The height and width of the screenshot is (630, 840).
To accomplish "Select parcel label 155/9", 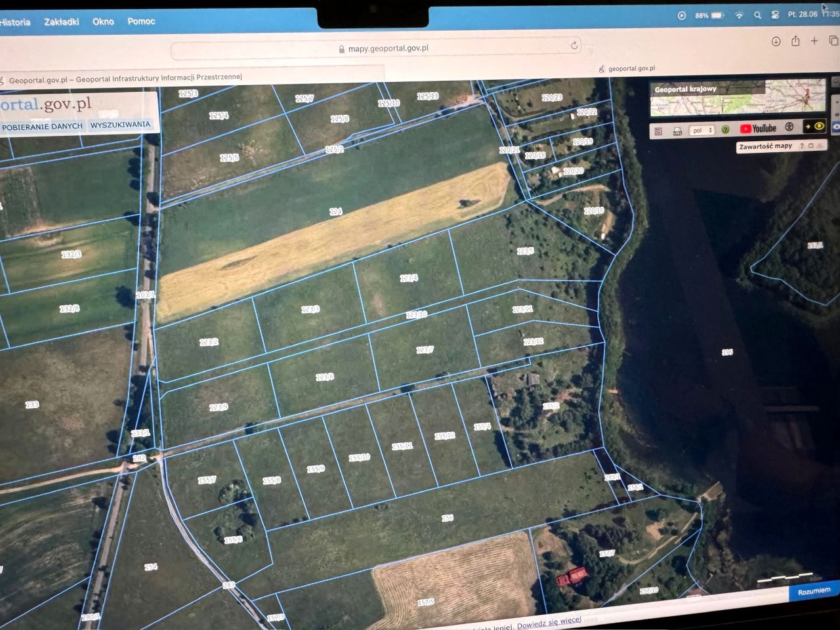I will coord(316,469).
